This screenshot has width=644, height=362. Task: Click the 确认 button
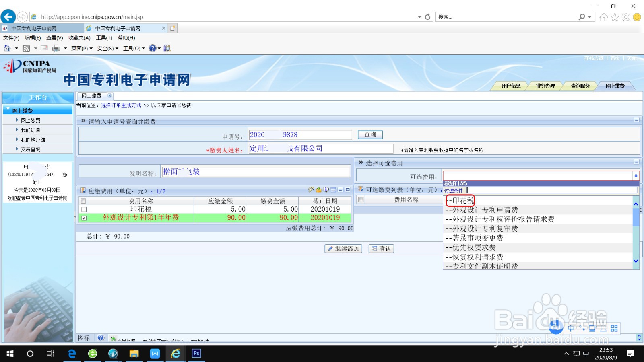click(x=381, y=249)
